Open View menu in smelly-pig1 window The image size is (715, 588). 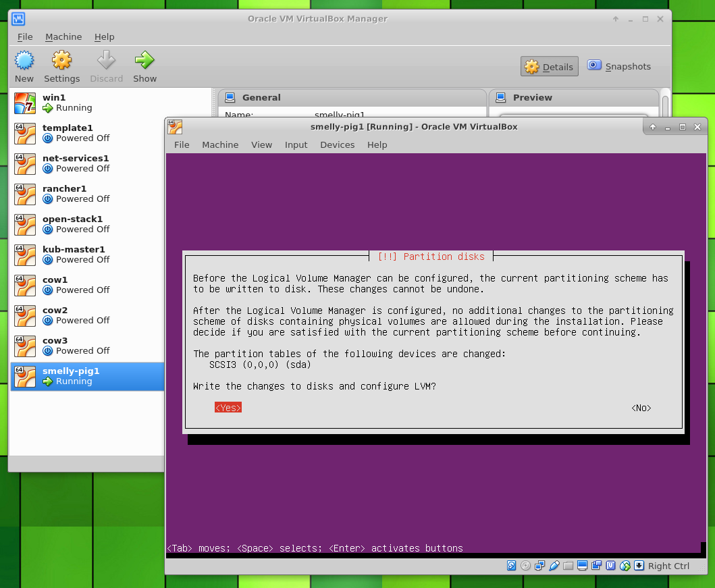click(261, 145)
